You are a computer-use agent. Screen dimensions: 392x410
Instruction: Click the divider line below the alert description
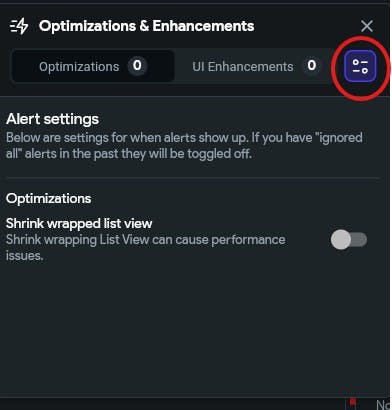(x=193, y=178)
